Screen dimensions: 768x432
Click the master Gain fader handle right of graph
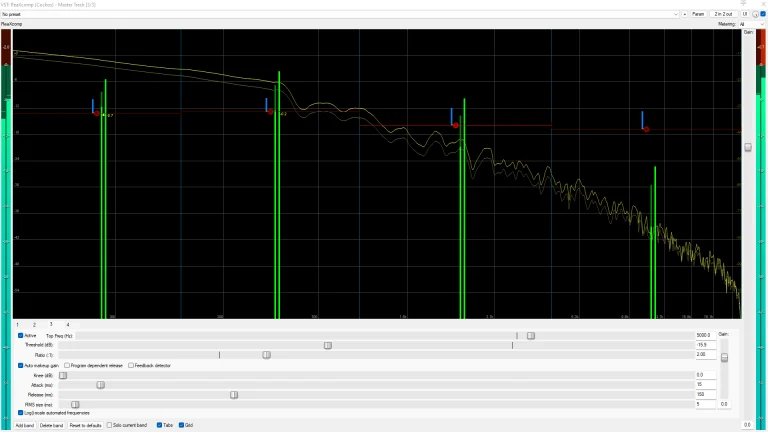pos(748,147)
